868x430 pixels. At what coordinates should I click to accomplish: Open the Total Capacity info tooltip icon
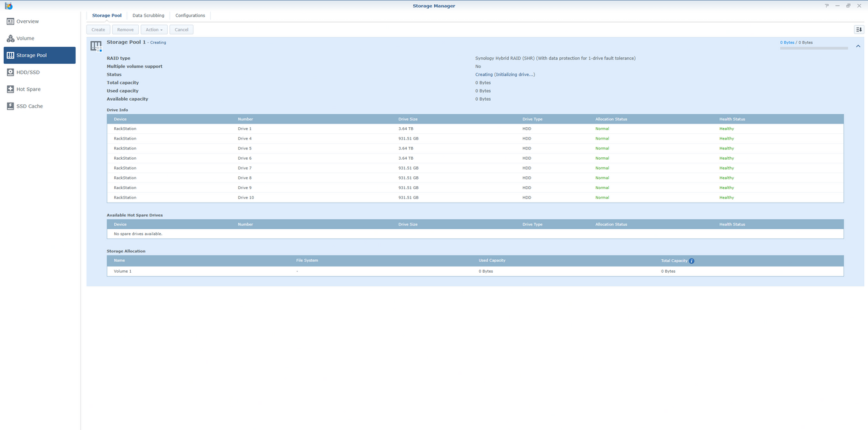pyautogui.click(x=692, y=260)
